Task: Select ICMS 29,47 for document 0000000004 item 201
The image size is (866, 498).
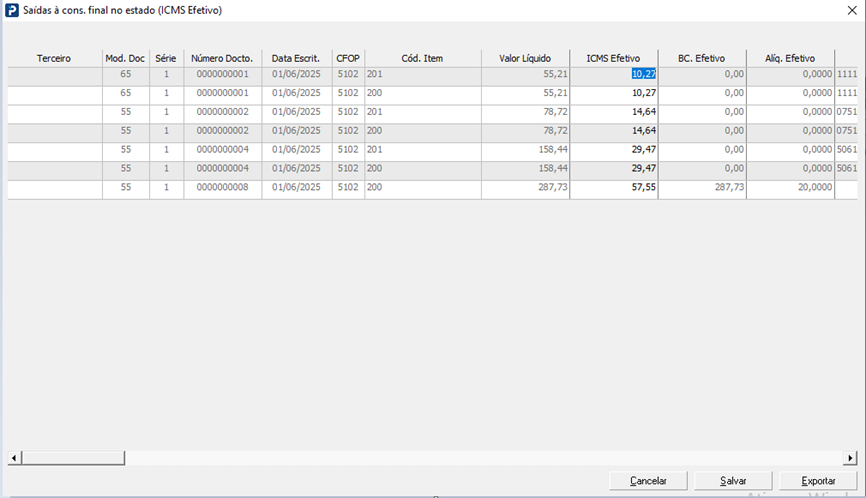Action: 614,150
